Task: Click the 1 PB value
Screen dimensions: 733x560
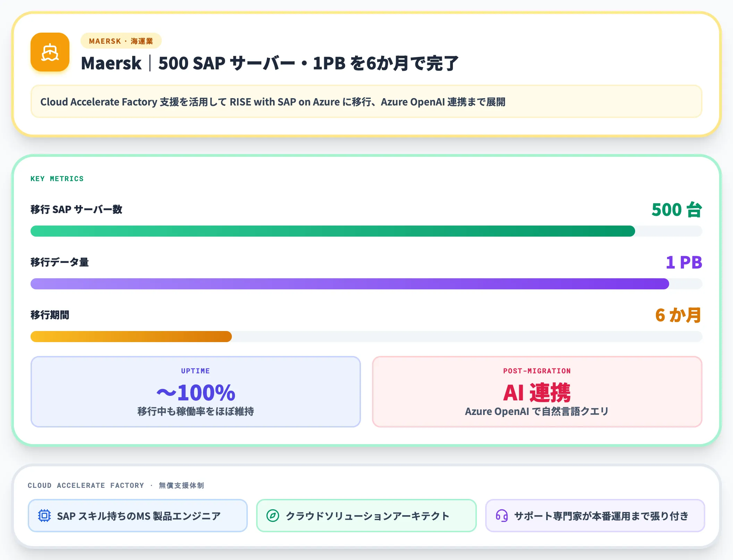Action: point(684,262)
